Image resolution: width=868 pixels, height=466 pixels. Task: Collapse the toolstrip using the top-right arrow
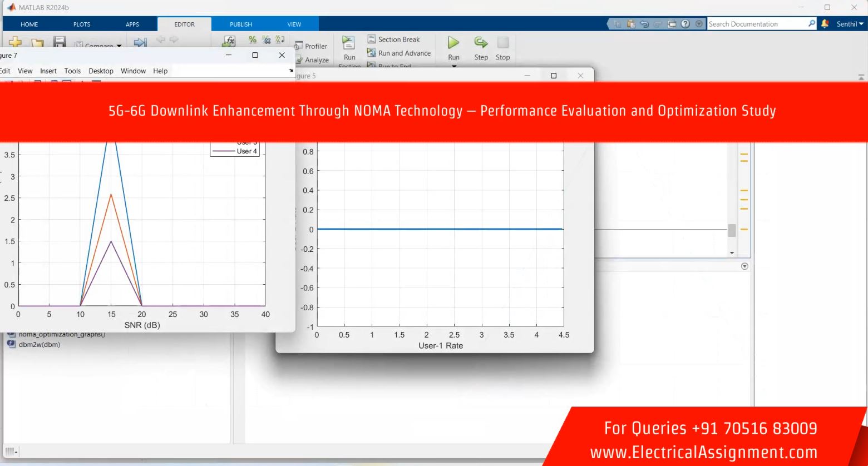[861, 77]
